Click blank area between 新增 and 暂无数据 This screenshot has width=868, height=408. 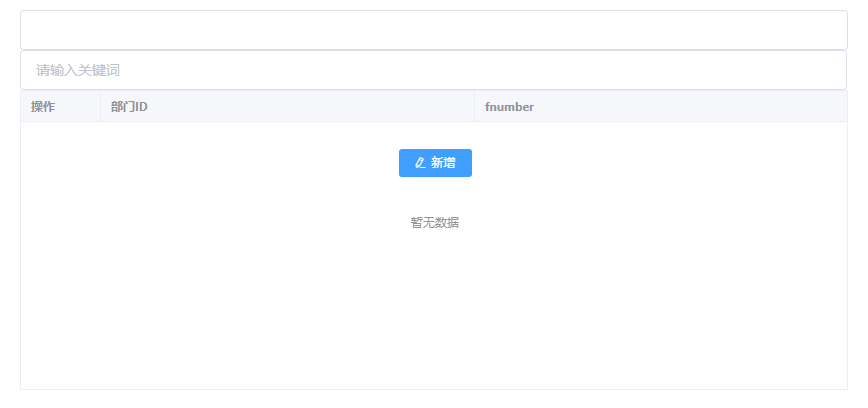(x=434, y=196)
